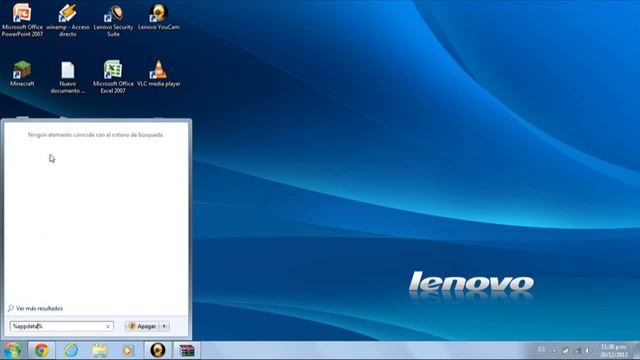The height and width of the screenshot is (360, 640).
Task: Switch to the YouCam taskbar button
Action: (158, 351)
